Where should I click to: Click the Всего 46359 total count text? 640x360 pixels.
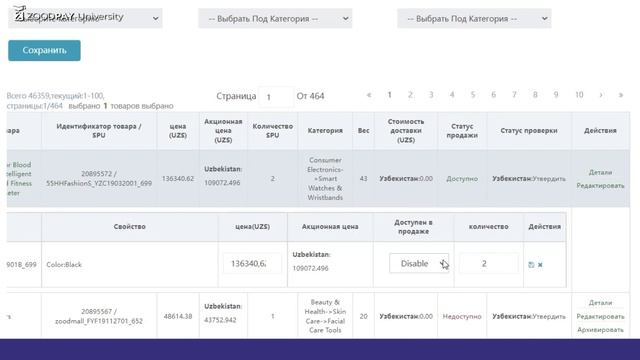tap(55, 96)
